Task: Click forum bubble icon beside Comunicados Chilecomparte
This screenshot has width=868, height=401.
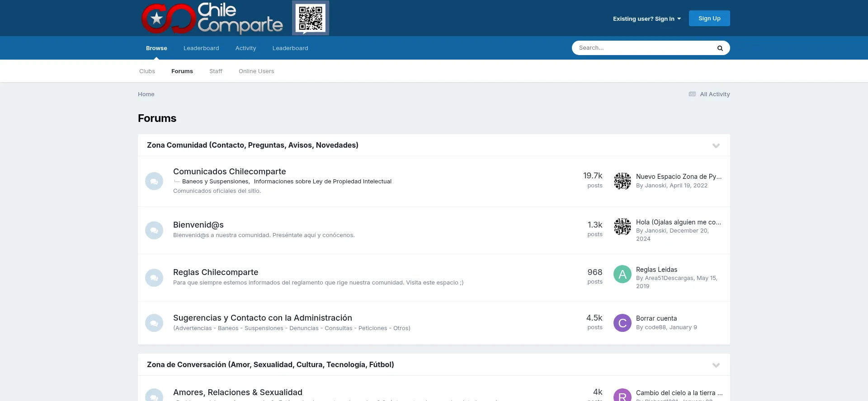Action: (154, 181)
